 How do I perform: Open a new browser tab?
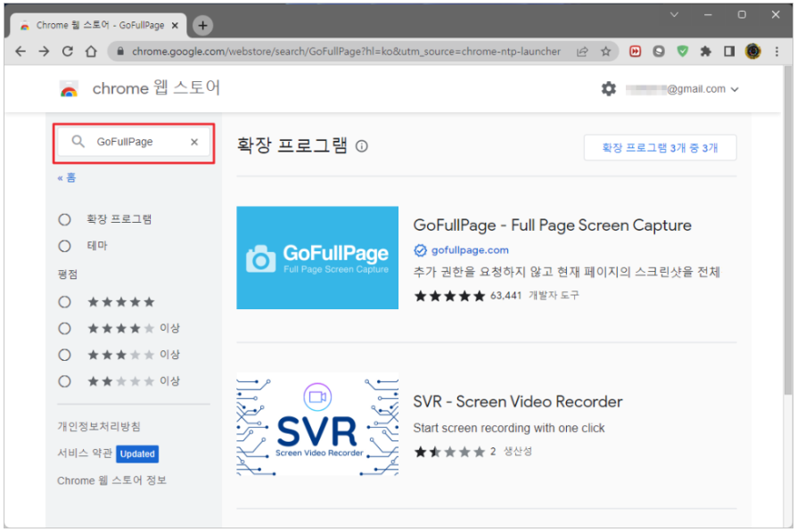tap(202, 26)
